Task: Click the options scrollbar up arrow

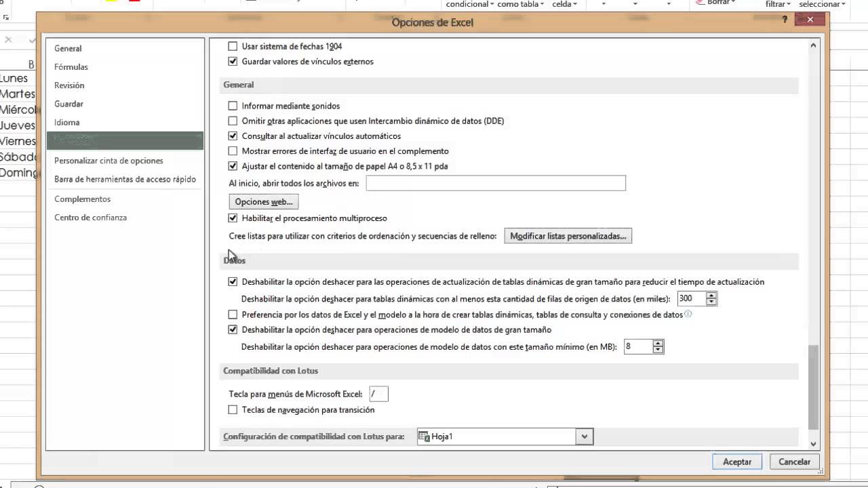Action: (813, 45)
